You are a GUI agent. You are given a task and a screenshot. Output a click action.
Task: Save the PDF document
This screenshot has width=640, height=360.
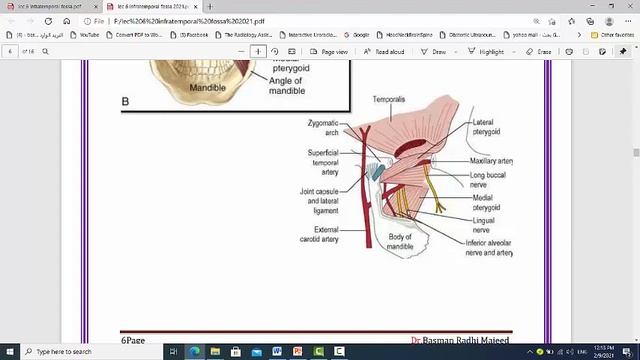pyautogui.click(x=586, y=52)
